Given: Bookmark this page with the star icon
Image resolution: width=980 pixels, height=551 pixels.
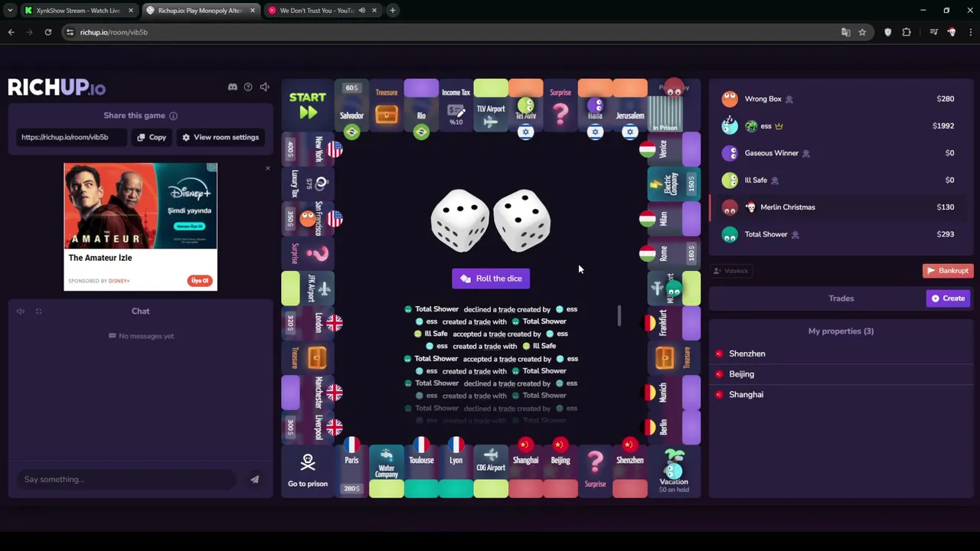Looking at the screenshot, I should pos(862,32).
